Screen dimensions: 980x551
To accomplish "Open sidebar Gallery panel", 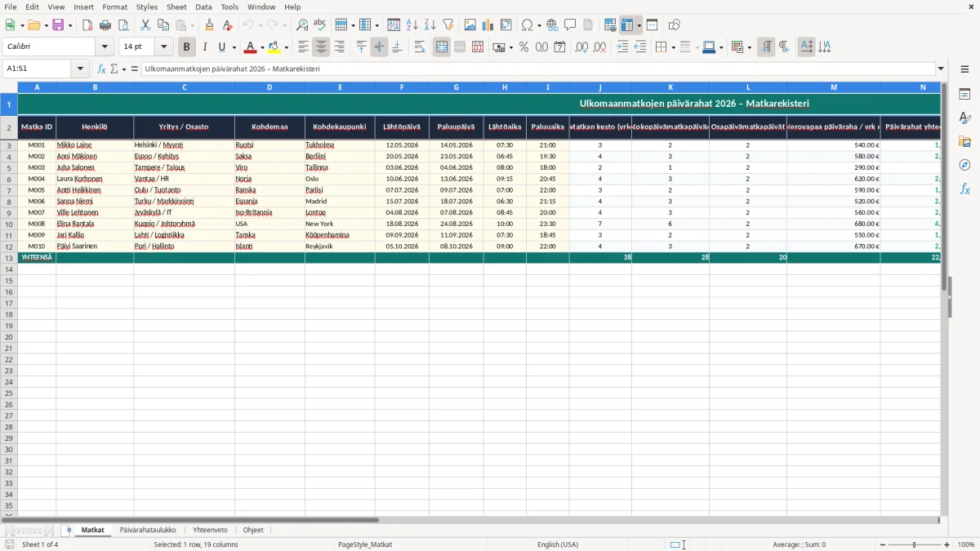I will [964, 141].
